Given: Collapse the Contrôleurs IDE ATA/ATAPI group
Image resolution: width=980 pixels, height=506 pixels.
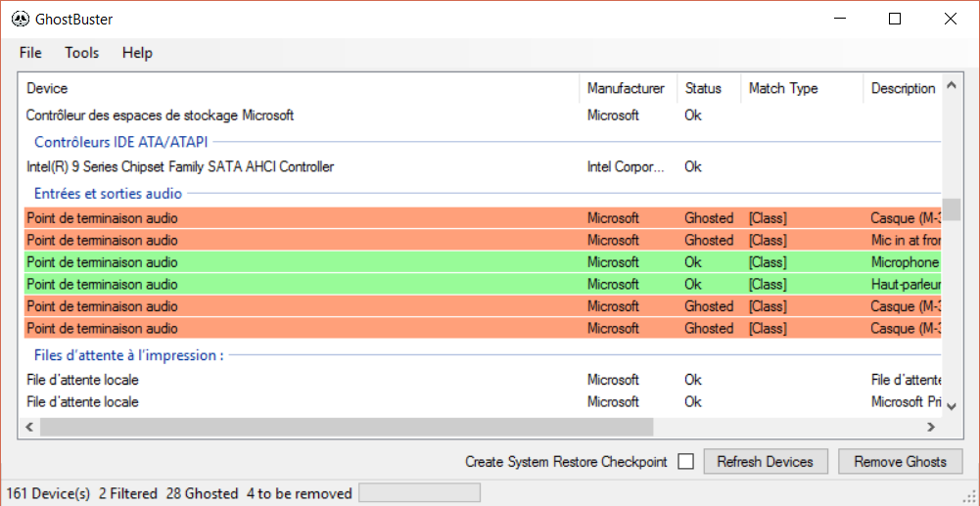Looking at the screenshot, I should pyautogui.click(x=120, y=142).
